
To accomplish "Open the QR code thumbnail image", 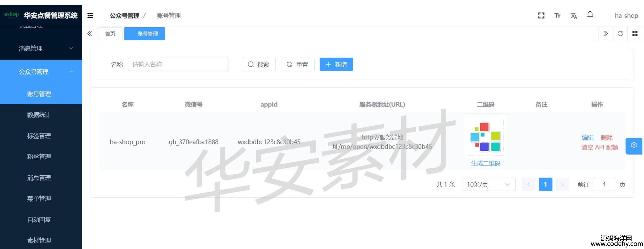I will [x=486, y=137].
